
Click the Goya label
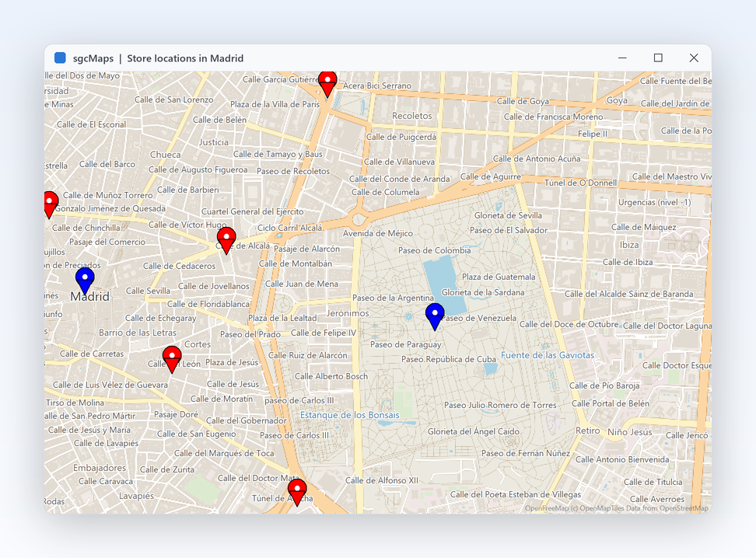point(617,100)
